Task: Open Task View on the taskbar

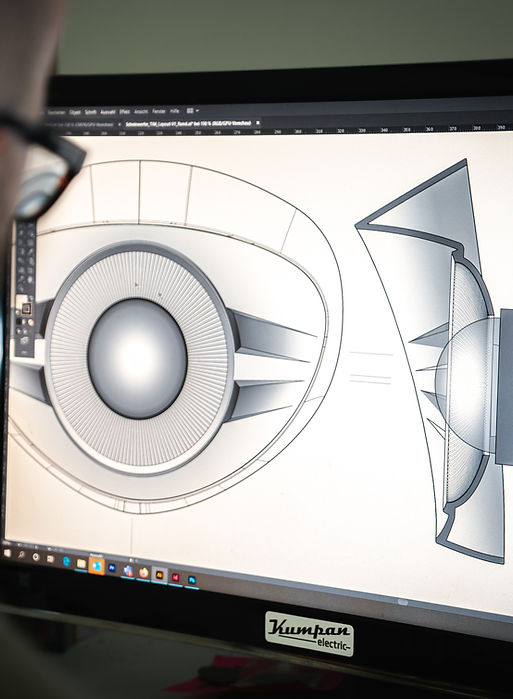Action: (x=50, y=559)
